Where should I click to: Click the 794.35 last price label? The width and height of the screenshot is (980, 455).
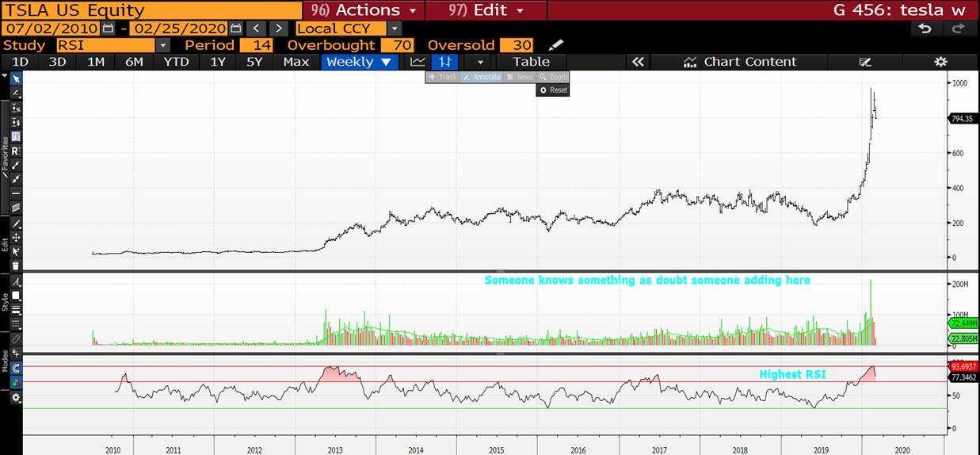tap(963, 119)
